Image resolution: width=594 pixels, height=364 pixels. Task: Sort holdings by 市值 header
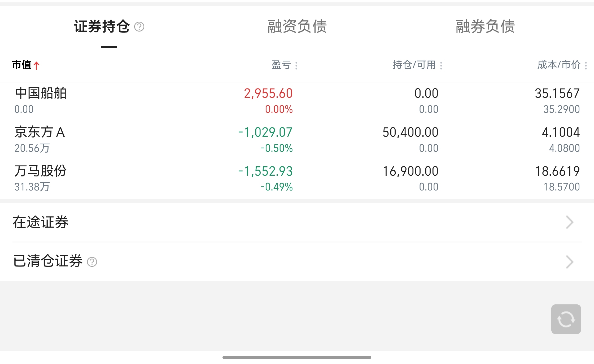22,65
